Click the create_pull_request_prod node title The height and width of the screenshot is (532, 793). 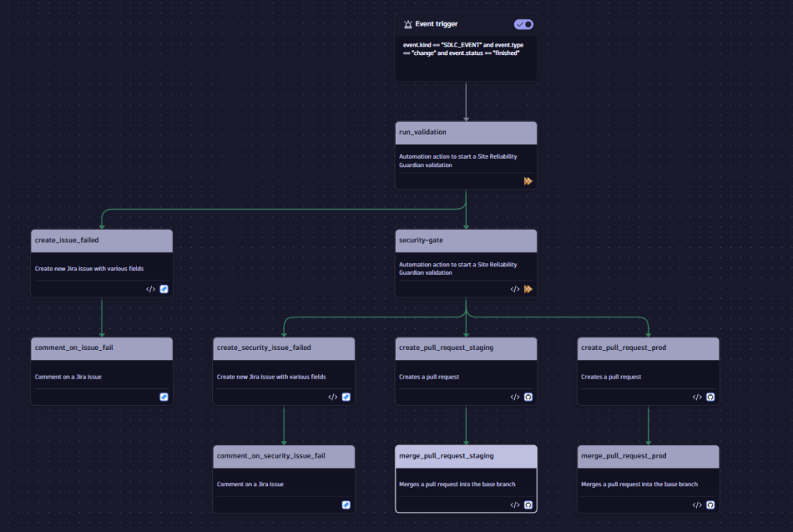[x=623, y=348]
